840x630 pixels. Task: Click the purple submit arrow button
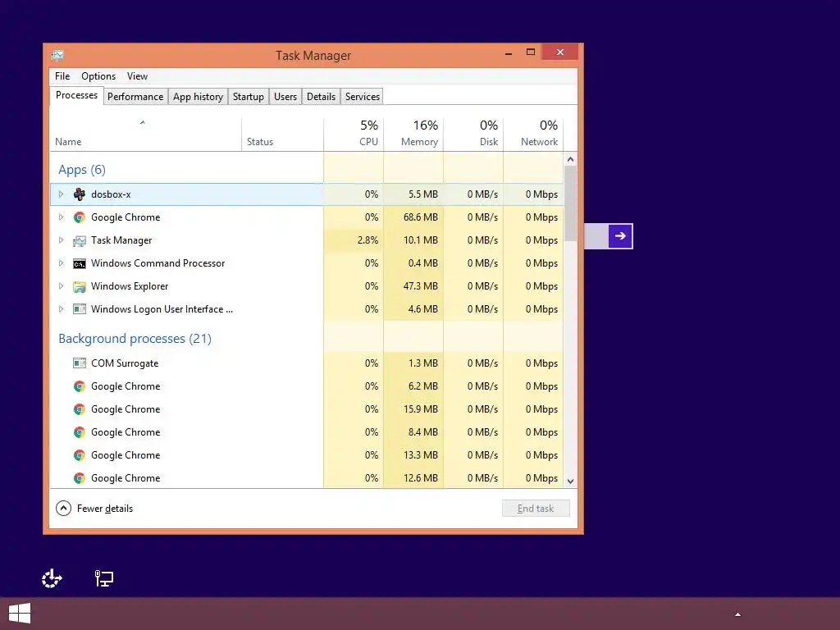[620, 235]
